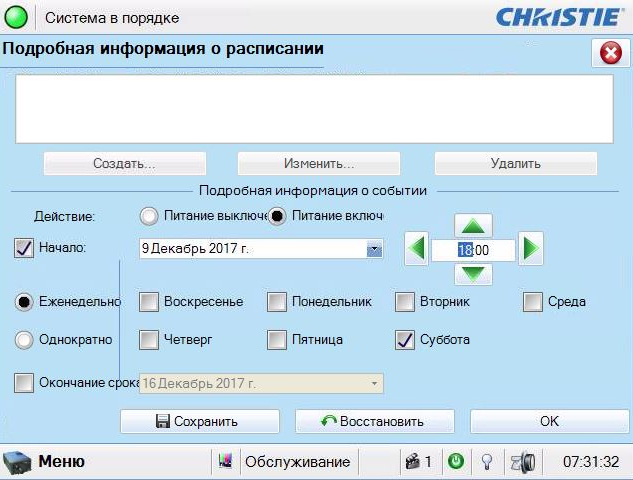Click the clapperboard channel icon
Viewport: 633px width, 480px height.
point(411,462)
